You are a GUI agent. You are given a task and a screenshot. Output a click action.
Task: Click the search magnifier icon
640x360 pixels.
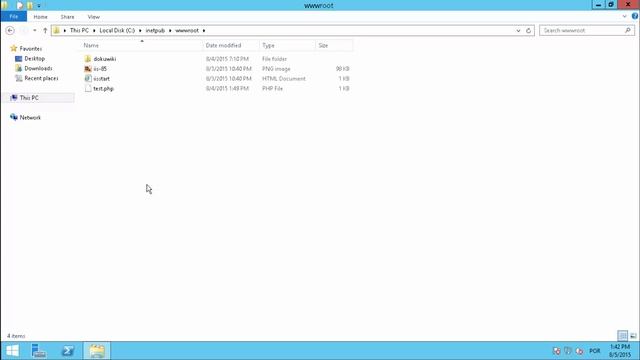[x=628, y=31]
